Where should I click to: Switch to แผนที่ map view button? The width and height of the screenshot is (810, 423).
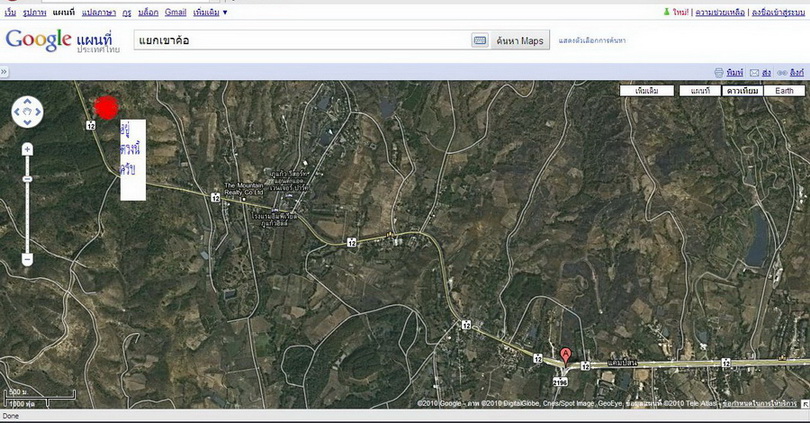pos(700,91)
